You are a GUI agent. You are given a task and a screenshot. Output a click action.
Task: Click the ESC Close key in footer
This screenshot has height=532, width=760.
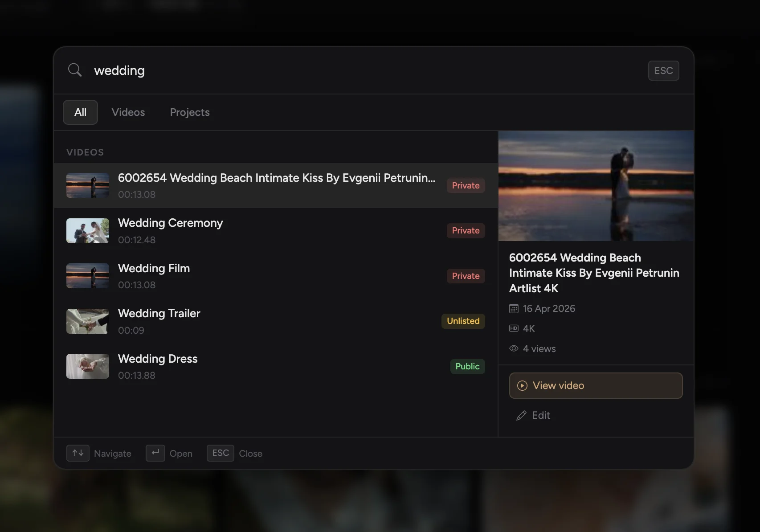tap(221, 453)
